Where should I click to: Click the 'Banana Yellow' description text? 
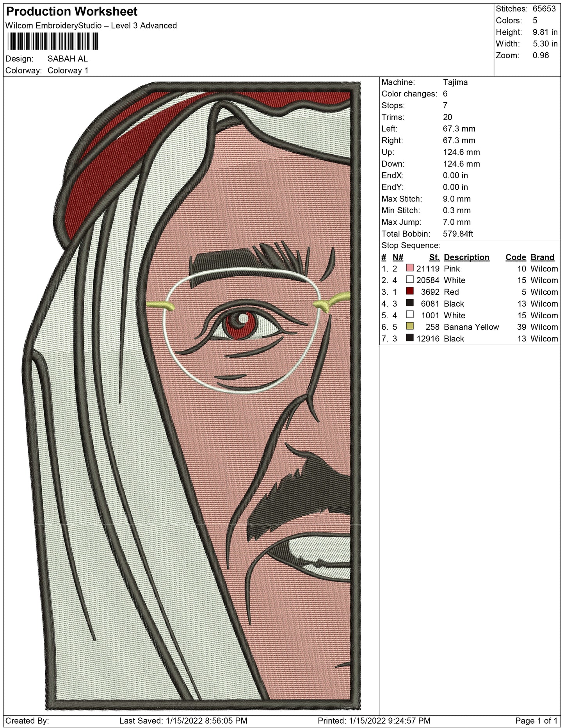click(x=471, y=327)
